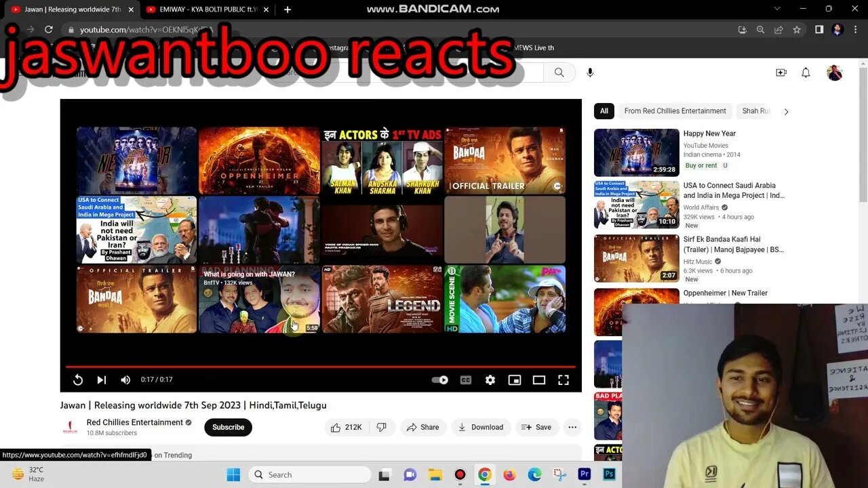This screenshot has width=868, height=488.
Task: Play Oppenheimer endscreen suggestion tile
Action: click(259, 161)
